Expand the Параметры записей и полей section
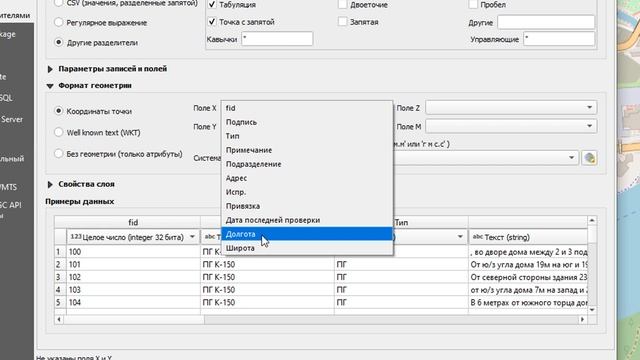Viewport: 640px width, 360px height. 50,69
